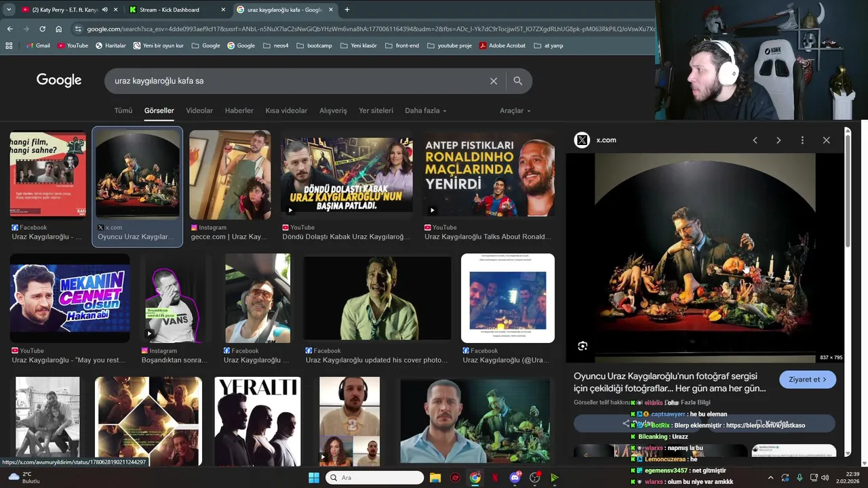Viewport: 868px width, 488px height.
Task: Click into the Google search box
Action: point(298,81)
